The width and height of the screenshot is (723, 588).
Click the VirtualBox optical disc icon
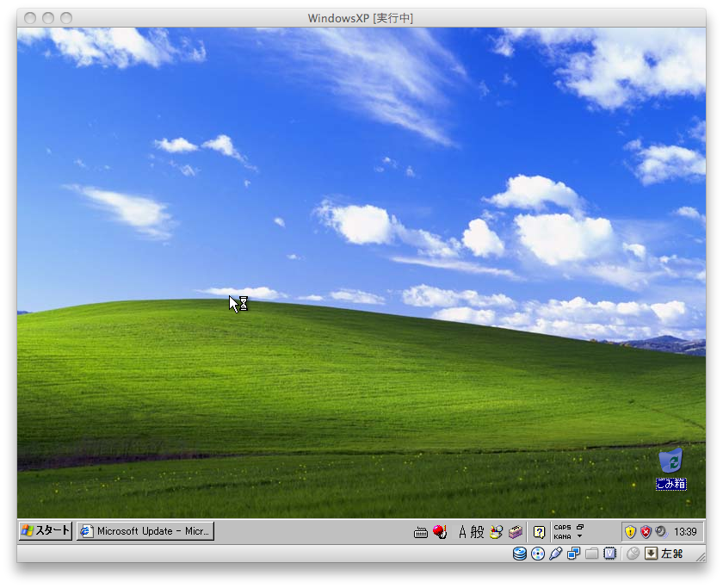(x=538, y=554)
